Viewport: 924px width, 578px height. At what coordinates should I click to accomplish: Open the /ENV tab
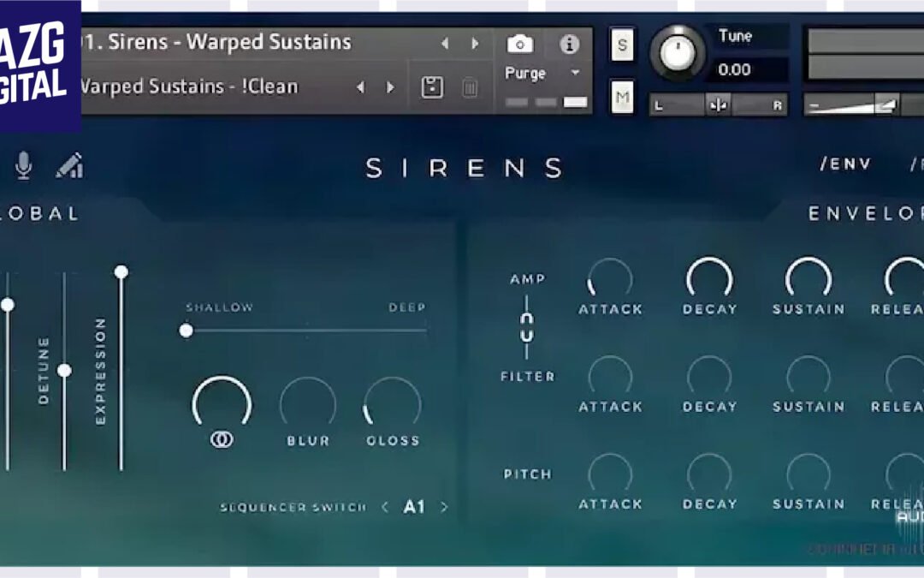(845, 164)
